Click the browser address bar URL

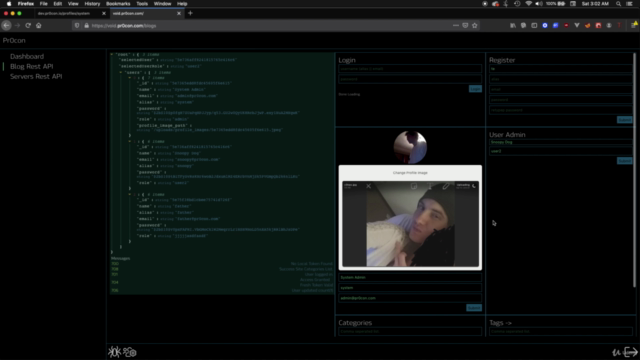point(124,25)
